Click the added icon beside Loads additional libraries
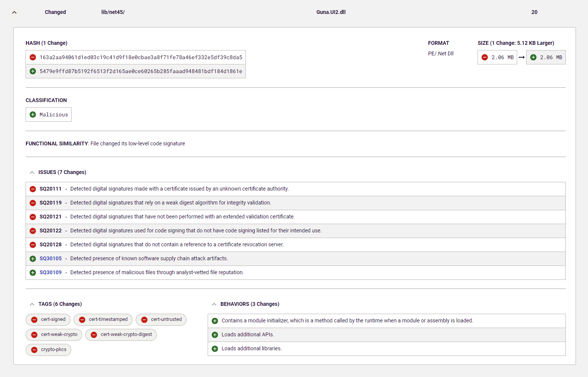 coord(215,349)
